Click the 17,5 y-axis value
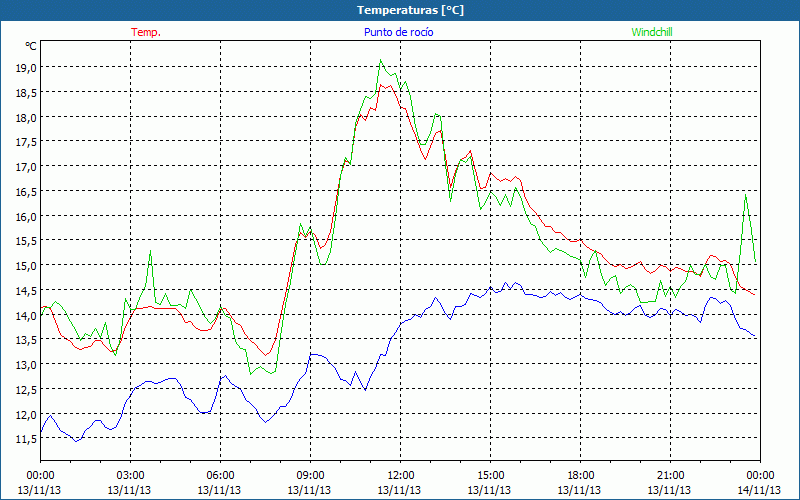The width and height of the screenshot is (800, 500). coord(26,142)
